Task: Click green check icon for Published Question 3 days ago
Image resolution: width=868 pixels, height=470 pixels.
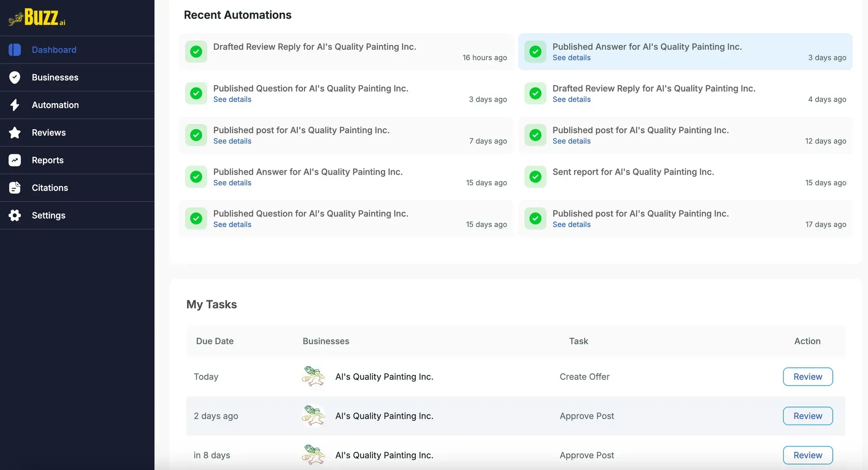Action: (196, 93)
